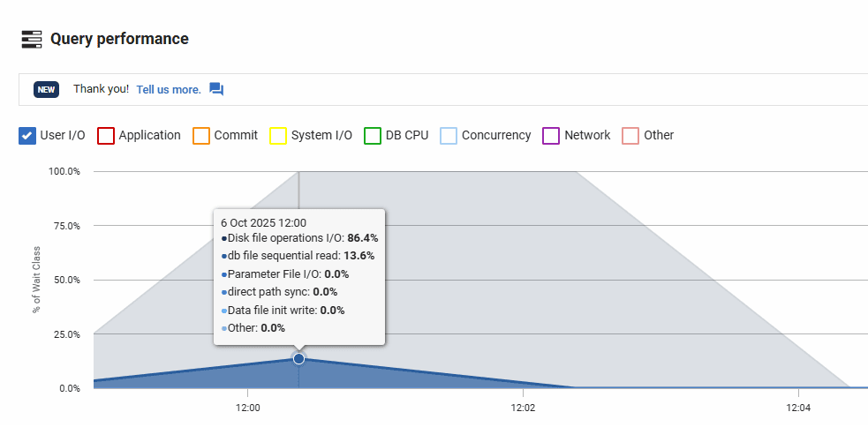Click the 12:02 time axis label

click(x=523, y=408)
